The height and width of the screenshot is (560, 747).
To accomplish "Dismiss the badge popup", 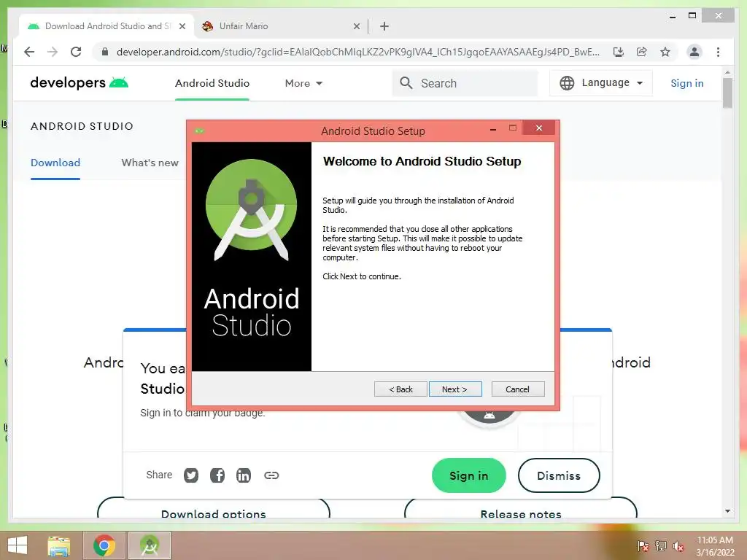I will pyautogui.click(x=559, y=475).
